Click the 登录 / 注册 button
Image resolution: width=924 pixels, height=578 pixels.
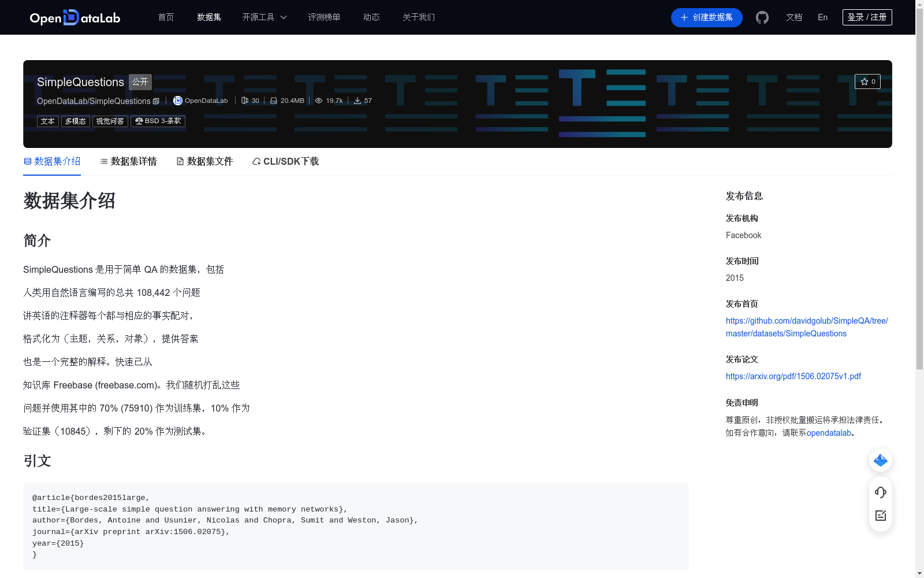(x=867, y=17)
